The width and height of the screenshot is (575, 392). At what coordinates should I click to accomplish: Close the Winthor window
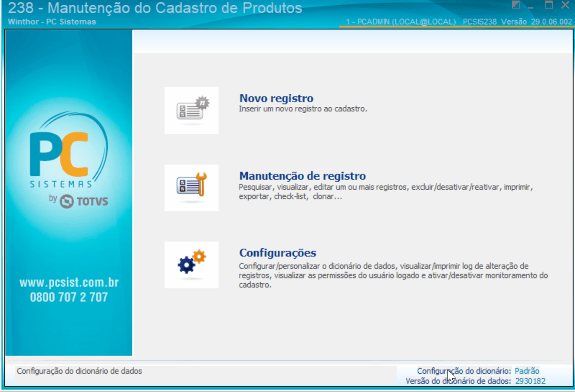pyautogui.click(x=565, y=5)
